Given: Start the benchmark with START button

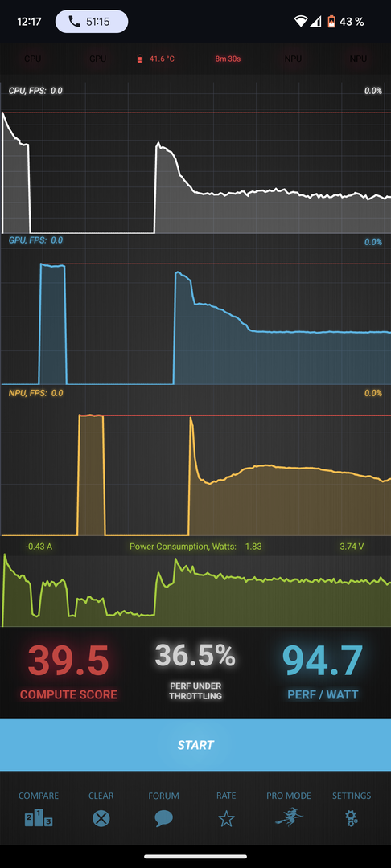Looking at the screenshot, I should (195, 744).
